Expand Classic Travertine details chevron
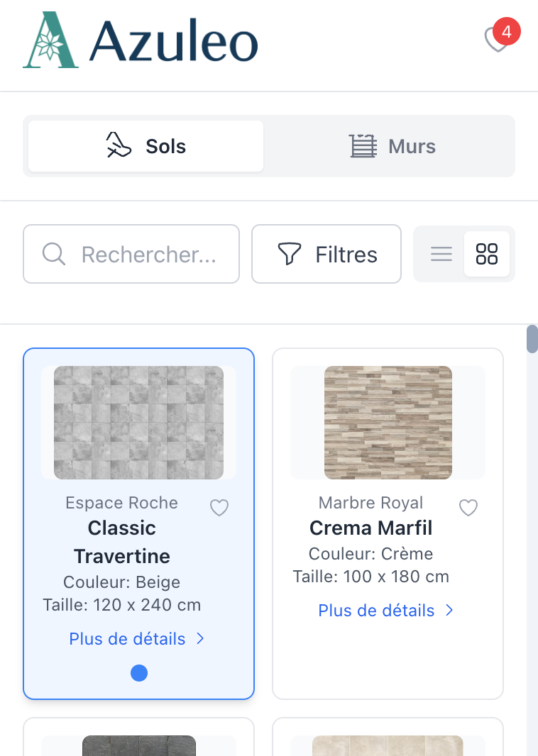This screenshot has width=538, height=756. (200, 639)
